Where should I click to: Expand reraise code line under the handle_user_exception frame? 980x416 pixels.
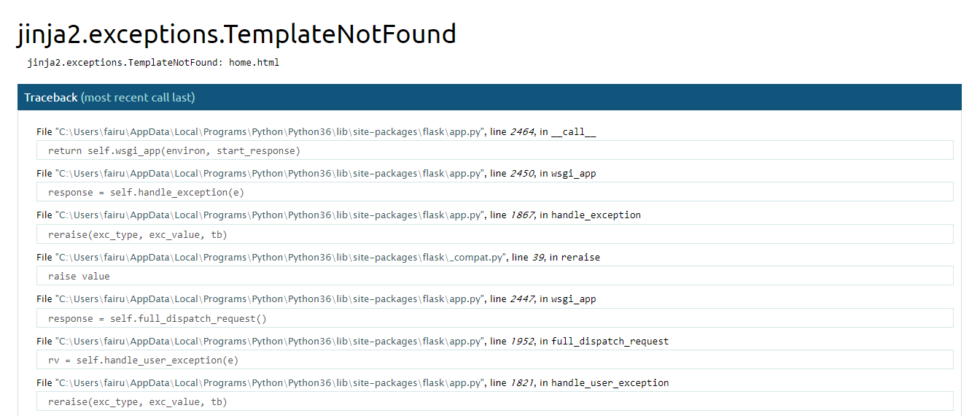pos(137,402)
